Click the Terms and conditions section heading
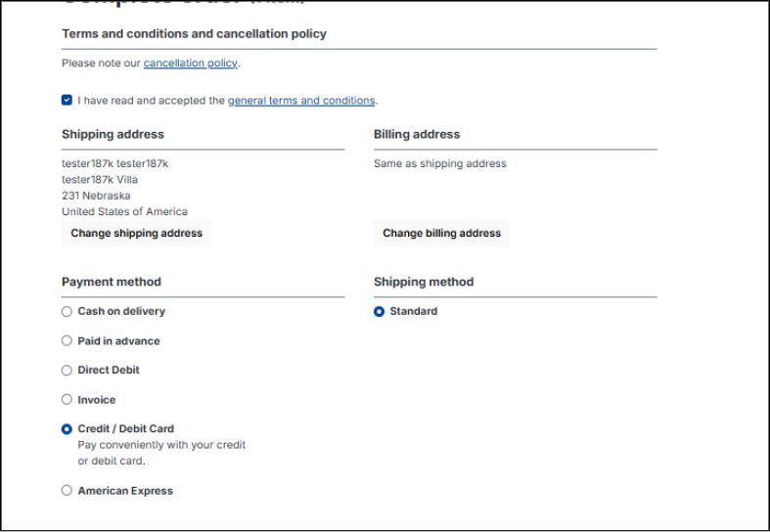The image size is (770, 532). 194,33
